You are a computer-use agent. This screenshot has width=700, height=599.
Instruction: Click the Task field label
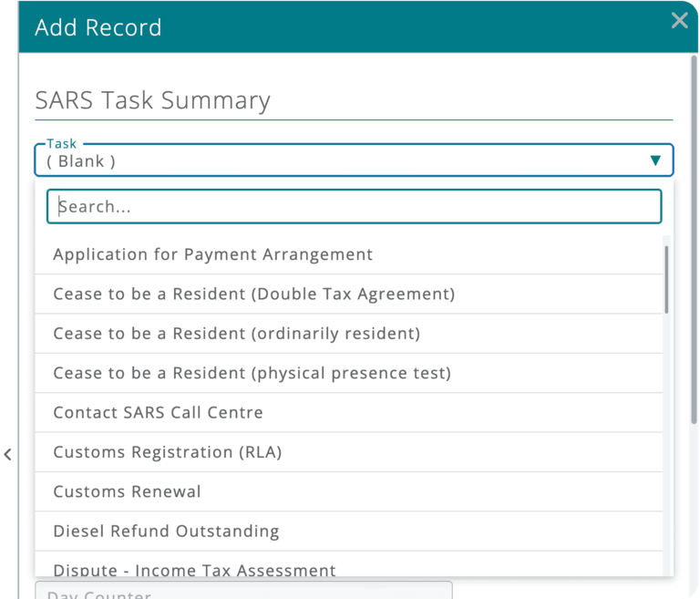tap(62, 143)
